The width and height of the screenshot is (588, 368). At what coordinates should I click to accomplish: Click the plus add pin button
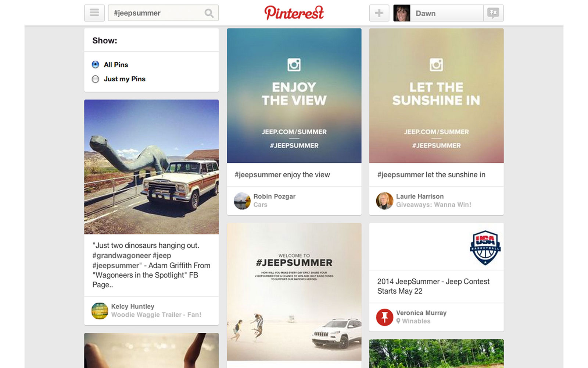coord(379,13)
